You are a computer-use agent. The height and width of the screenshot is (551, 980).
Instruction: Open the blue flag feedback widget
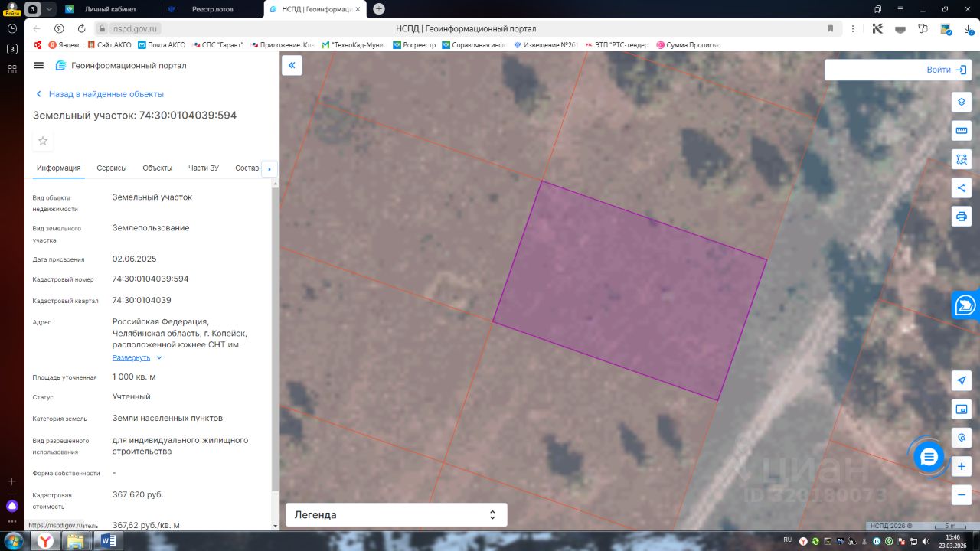coord(966,305)
